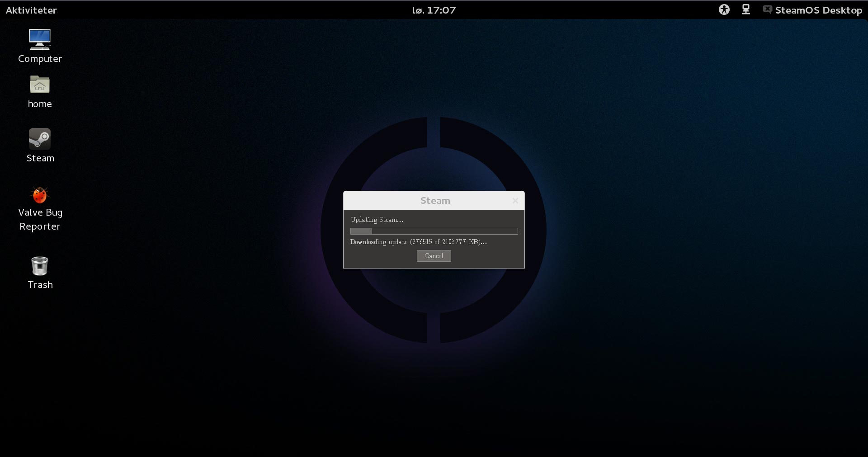Open the accessibility menu icon
This screenshot has height=457, width=868.
point(724,9)
